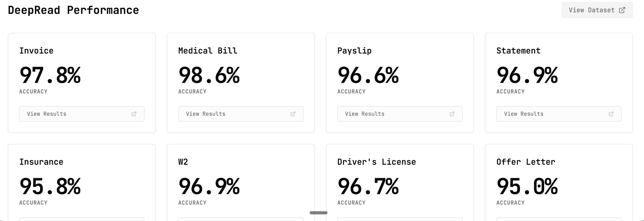Open View Results text under Medical Bill

pyautogui.click(x=206, y=114)
